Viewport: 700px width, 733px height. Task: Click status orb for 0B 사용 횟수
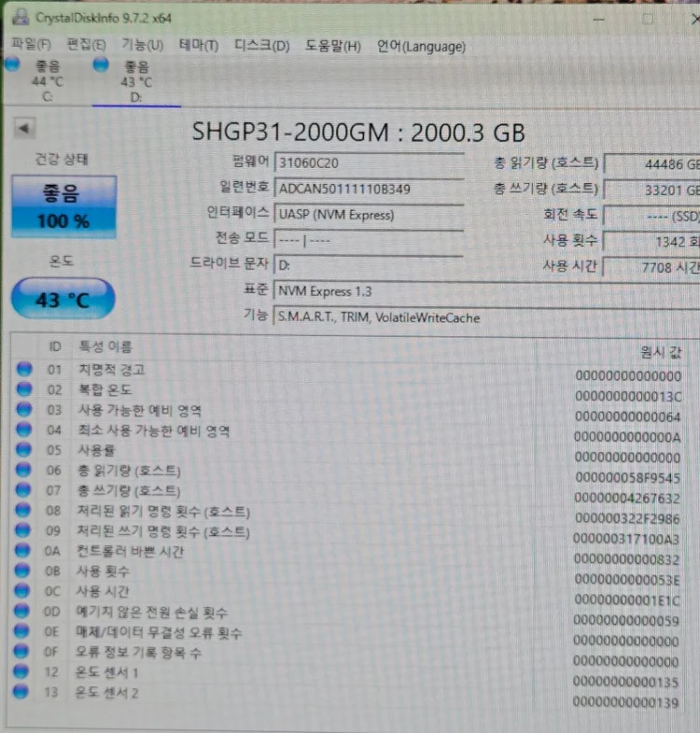coord(22,571)
